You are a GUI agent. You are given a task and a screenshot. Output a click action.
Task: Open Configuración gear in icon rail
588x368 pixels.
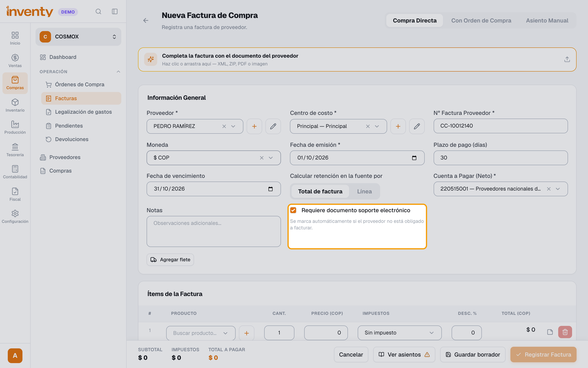(x=15, y=217)
